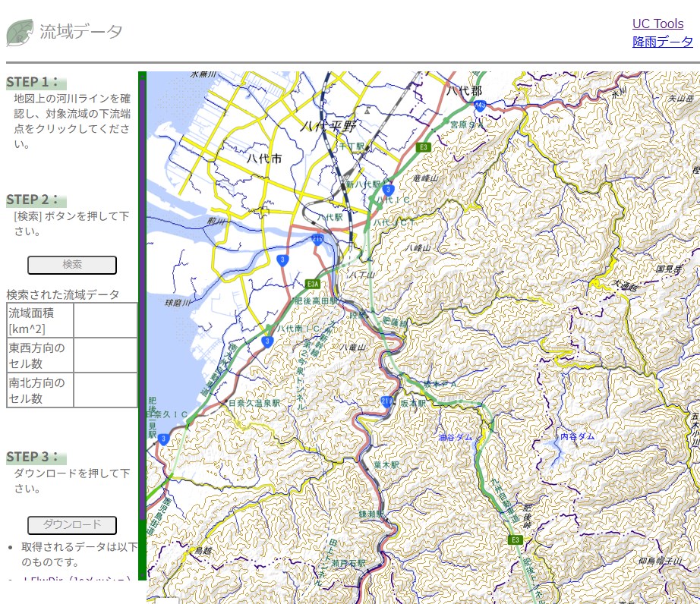700x604 pixels.
Task: Click the 八代郡 label on map
Action: [x=465, y=91]
